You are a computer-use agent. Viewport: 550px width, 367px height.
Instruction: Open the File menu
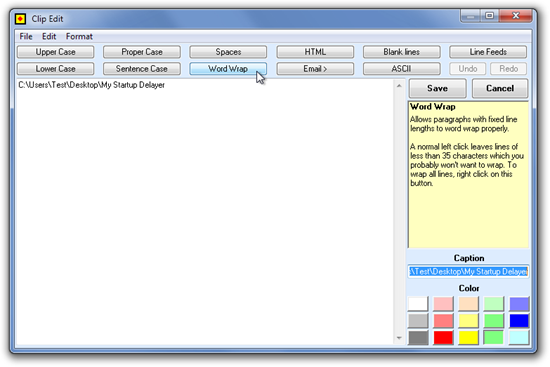pos(26,36)
